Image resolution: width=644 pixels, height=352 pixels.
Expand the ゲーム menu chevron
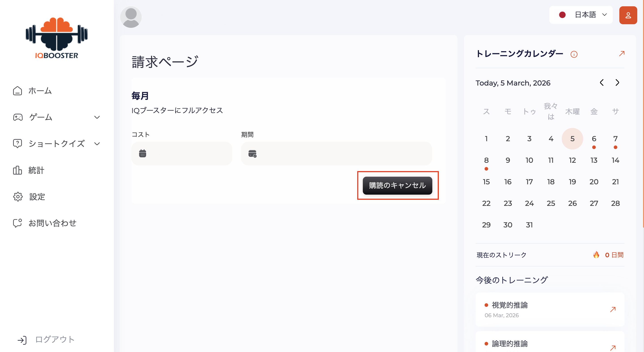(x=97, y=117)
